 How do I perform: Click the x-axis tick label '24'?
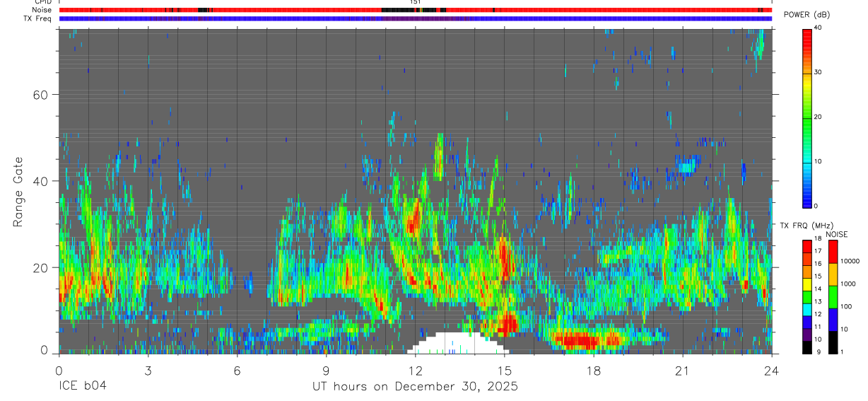pyautogui.click(x=772, y=371)
